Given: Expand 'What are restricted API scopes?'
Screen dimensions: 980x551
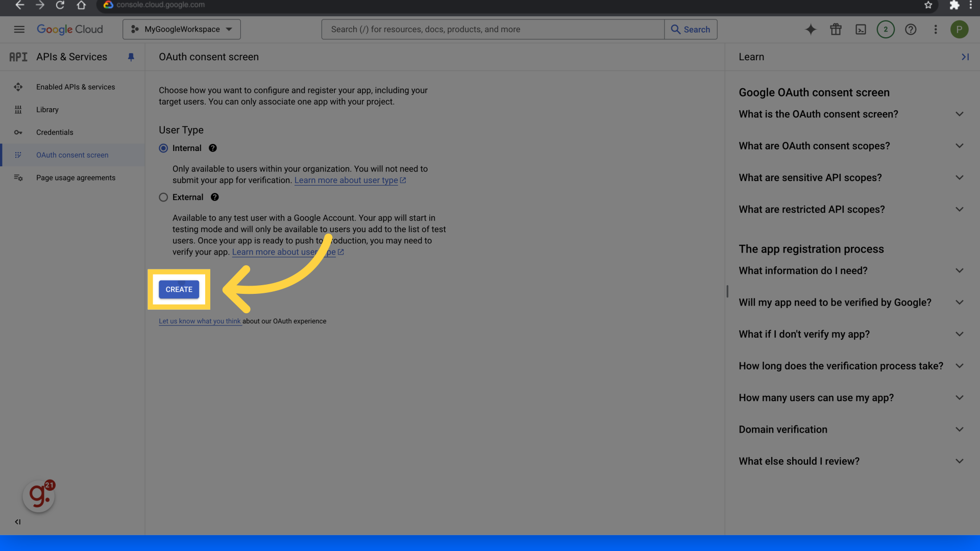Looking at the screenshot, I should (851, 210).
